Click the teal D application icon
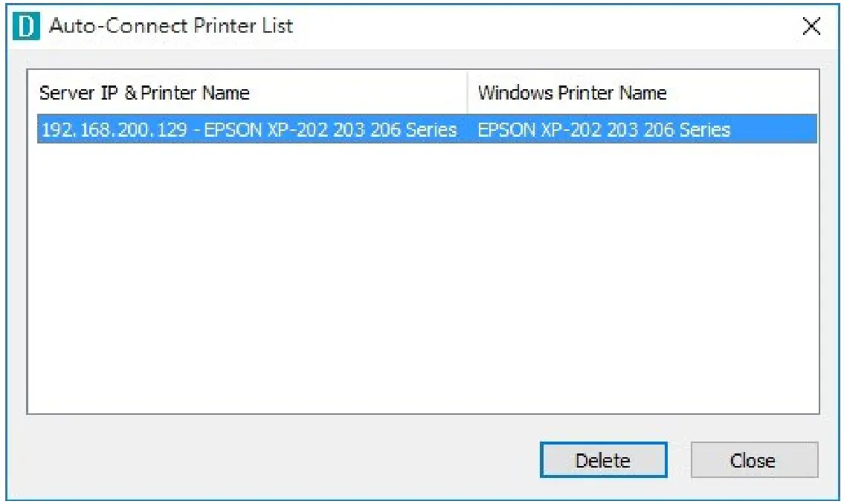This screenshot has height=504, width=844. click(x=27, y=26)
